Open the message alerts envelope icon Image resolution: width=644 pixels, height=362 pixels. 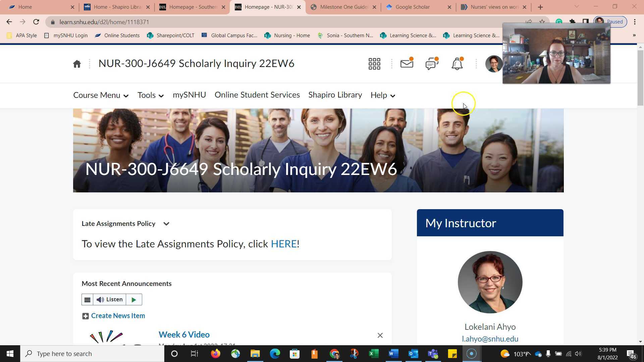pos(407,63)
